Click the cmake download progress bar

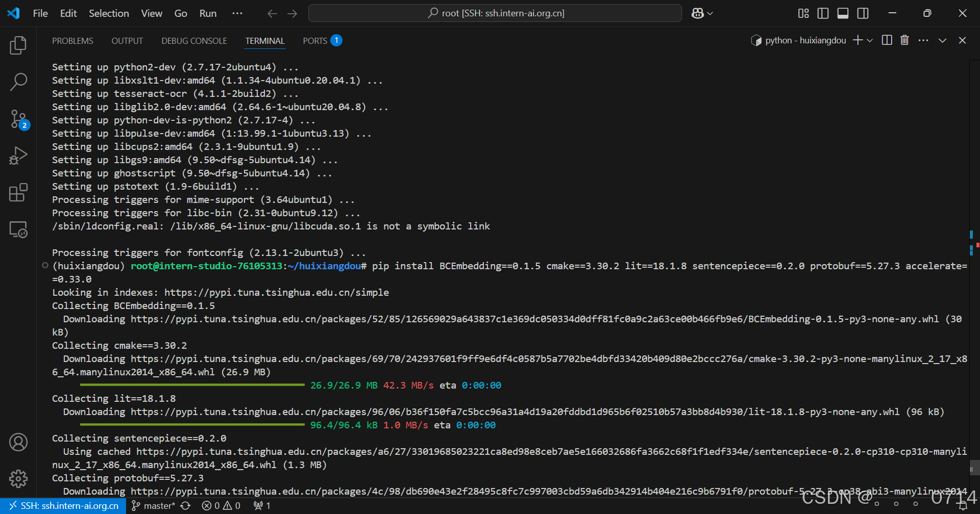pos(192,385)
